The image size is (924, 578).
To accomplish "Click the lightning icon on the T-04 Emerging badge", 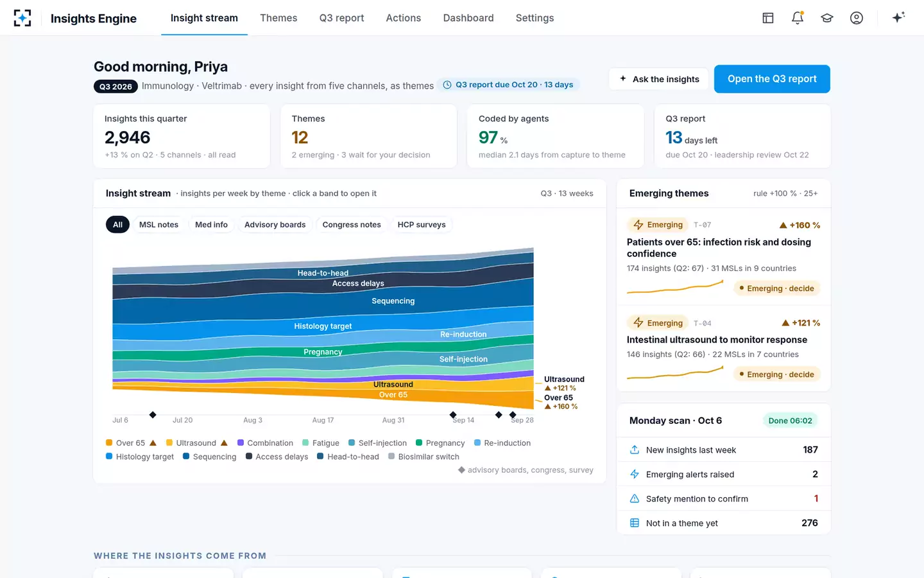I will pyautogui.click(x=638, y=323).
